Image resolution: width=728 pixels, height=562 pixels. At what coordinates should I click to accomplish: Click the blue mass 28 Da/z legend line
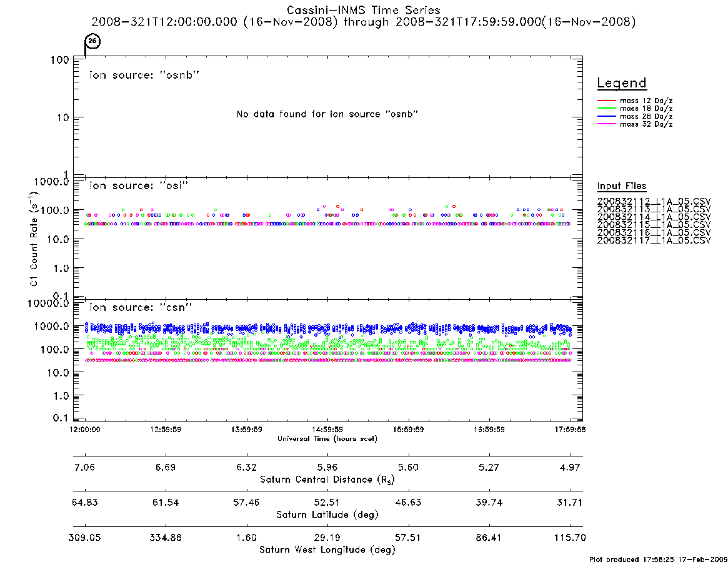606,116
